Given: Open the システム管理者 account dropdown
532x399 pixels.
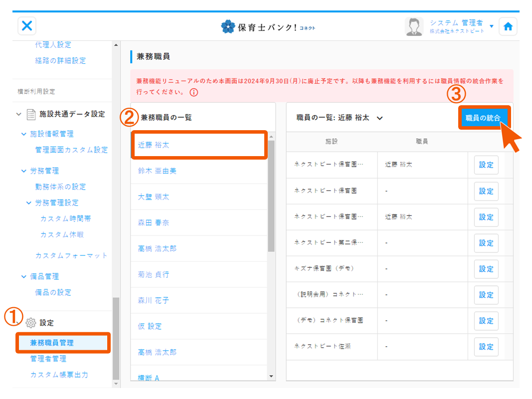Looking at the screenshot, I should pos(491,26).
